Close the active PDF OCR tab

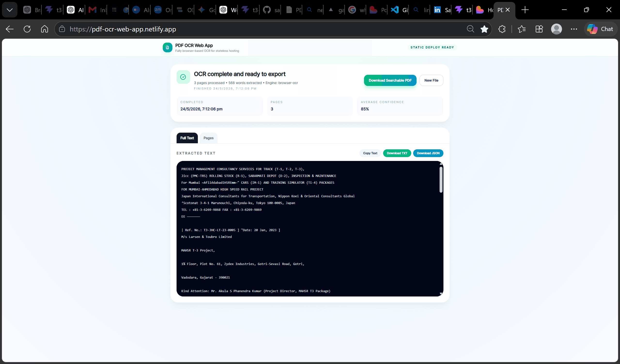tap(508, 10)
